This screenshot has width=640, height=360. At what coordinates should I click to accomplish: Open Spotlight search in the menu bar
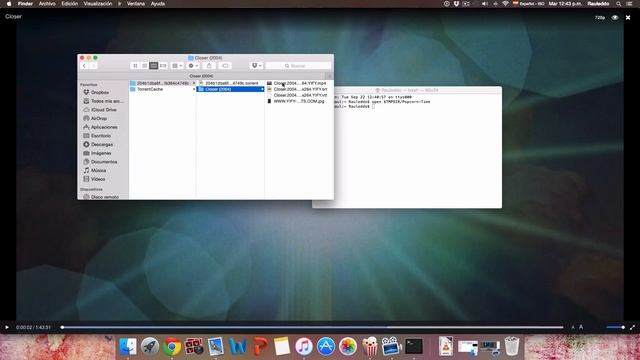tap(619, 4)
